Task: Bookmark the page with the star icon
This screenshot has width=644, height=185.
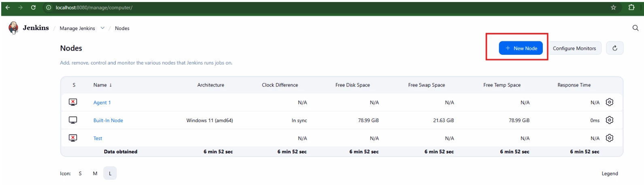Action: point(613,7)
